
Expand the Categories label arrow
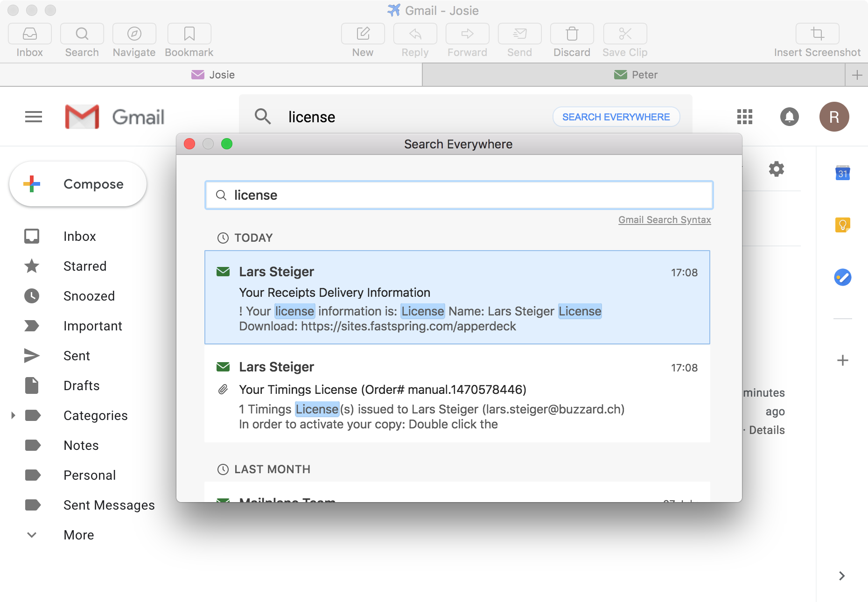[x=13, y=415]
